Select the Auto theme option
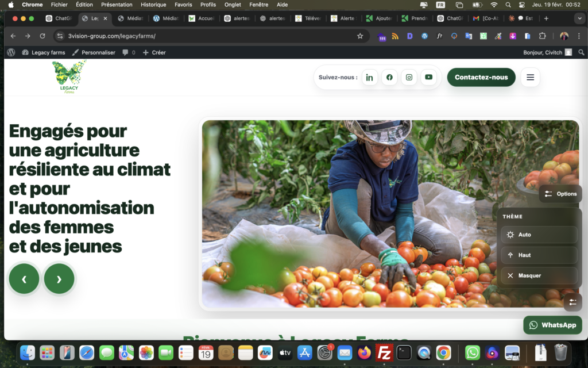The height and width of the screenshot is (368, 588). [539, 235]
